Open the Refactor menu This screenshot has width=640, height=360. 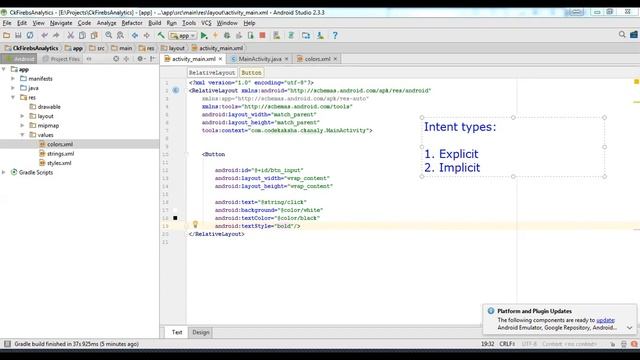pos(132,23)
